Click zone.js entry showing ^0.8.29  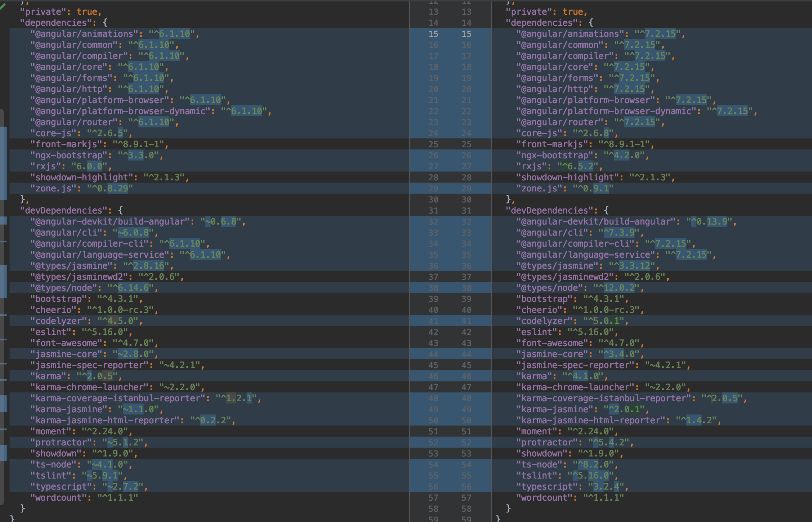point(81,188)
